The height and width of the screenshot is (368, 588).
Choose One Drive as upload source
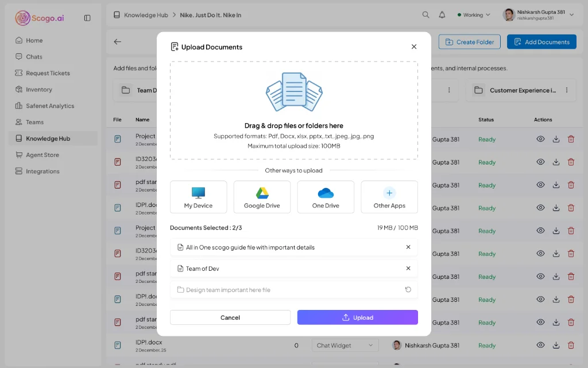[326, 197]
